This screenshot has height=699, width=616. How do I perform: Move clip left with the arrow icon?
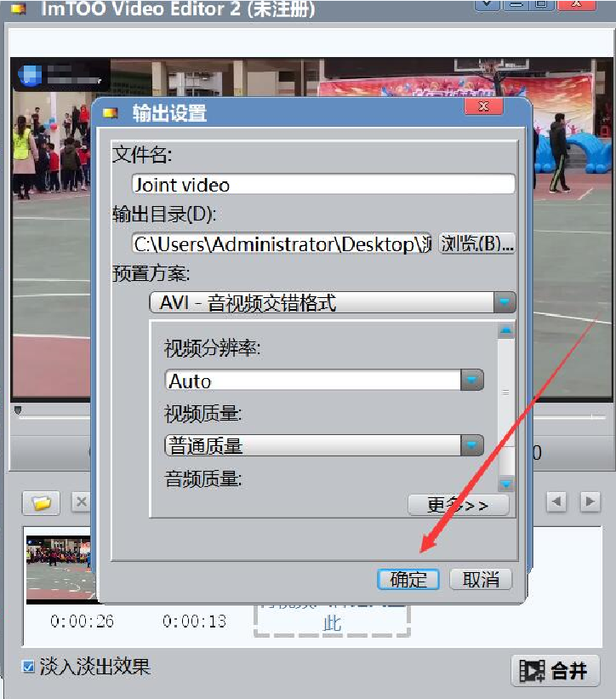click(556, 502)
